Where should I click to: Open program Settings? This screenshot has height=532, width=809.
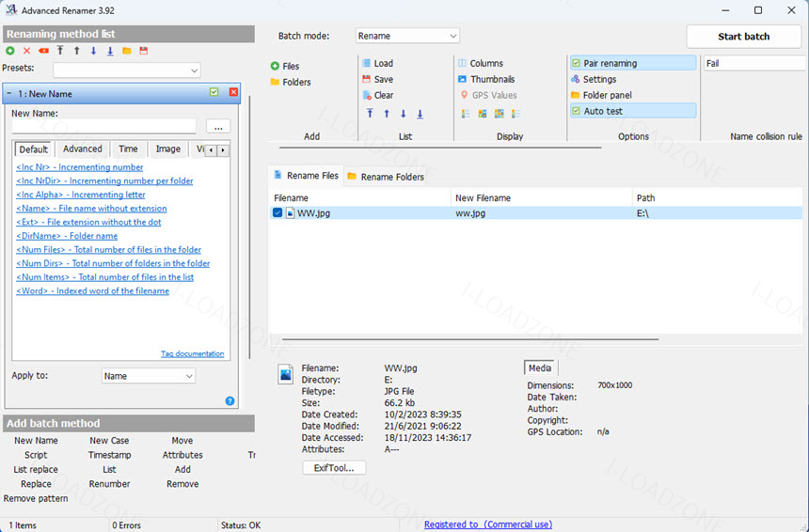point(594,79)
